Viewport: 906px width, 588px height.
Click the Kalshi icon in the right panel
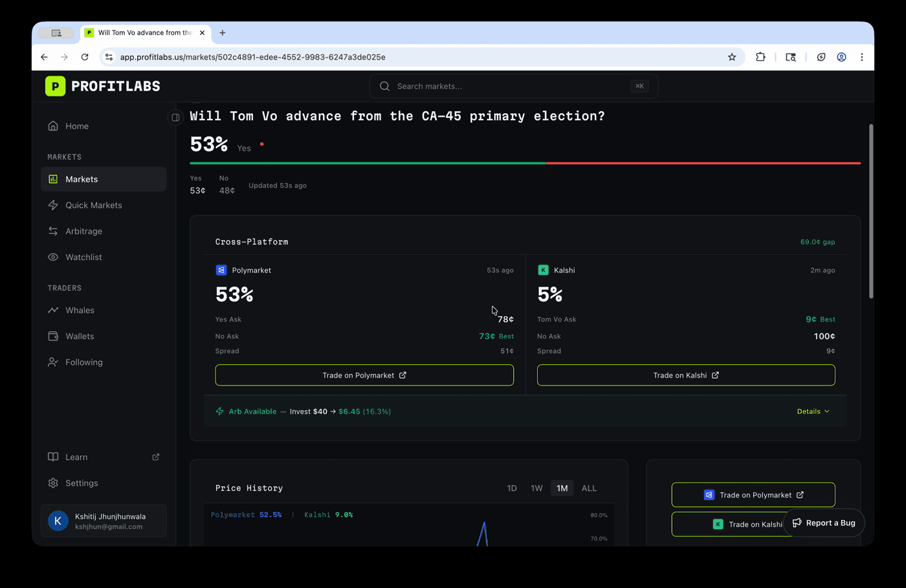(x=718, y=525)
